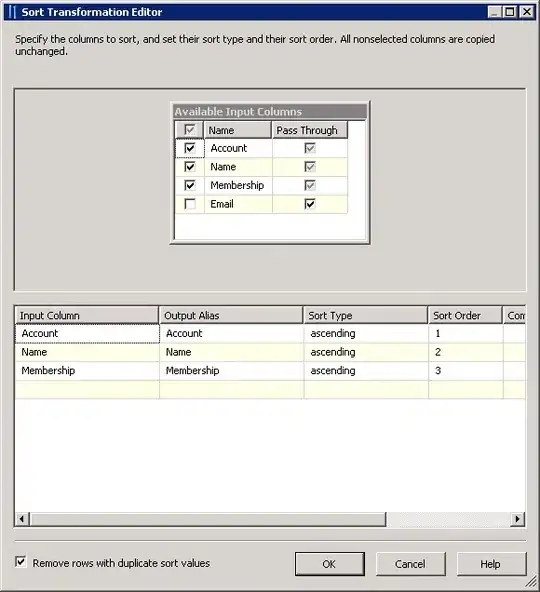Click the Name header in Available Input Columns
This screenshot has height=592, width=540.
click(238, 130)
